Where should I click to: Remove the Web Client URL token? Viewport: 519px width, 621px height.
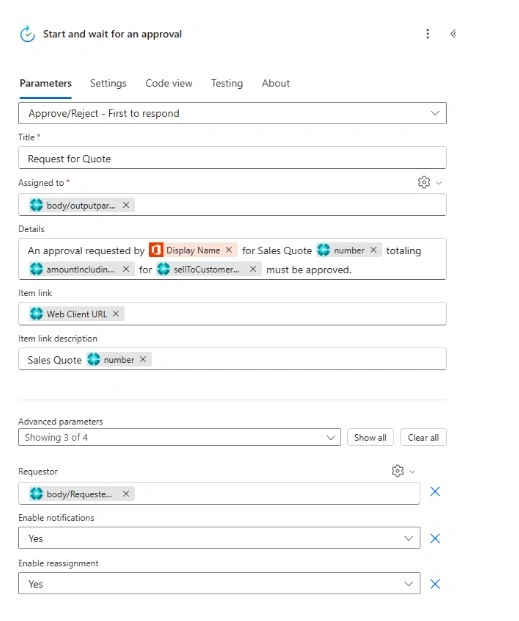(x=116, y=314)
